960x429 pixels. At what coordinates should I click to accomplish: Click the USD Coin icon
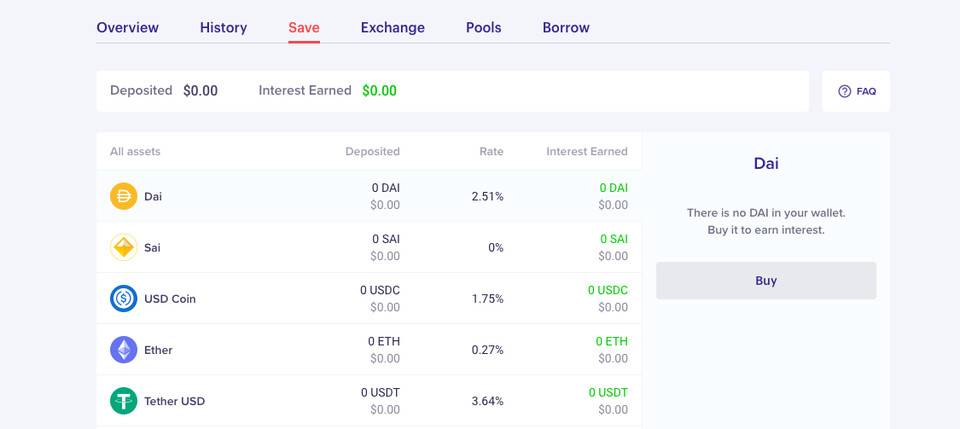point(124,299)
